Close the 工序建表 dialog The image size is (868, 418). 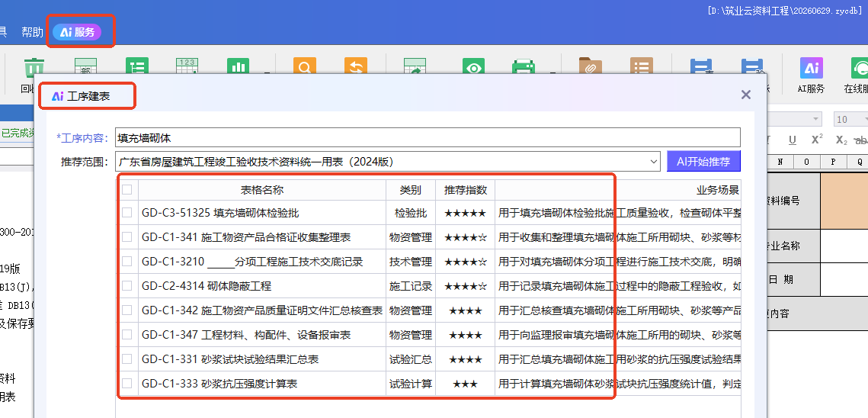pyautogui.click(x=746, y=95)
